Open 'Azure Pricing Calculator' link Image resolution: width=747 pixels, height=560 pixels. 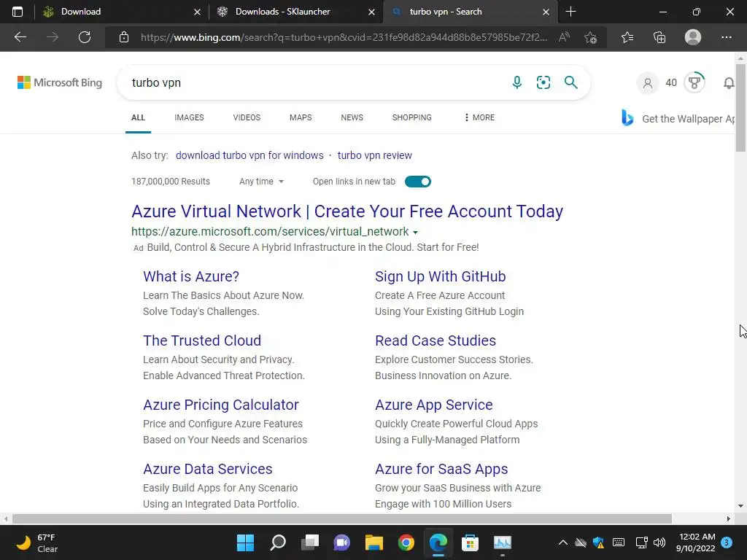(221, 405)
